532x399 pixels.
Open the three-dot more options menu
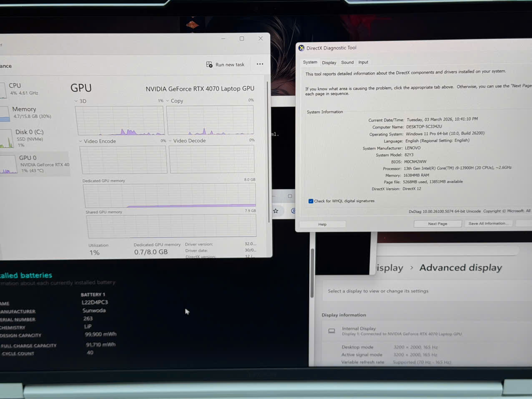pyautogui.click(x=260, y=64)
